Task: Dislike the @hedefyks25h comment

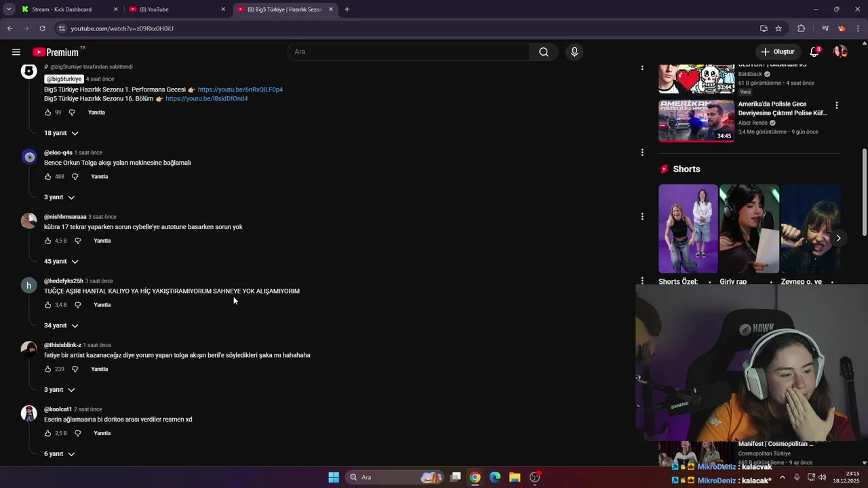Action: (77, 305)
